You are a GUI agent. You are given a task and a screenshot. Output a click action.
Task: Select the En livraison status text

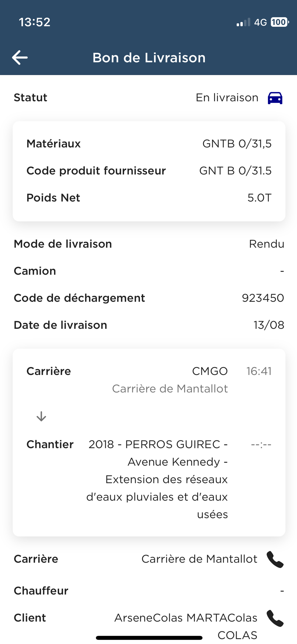pos(227,97)
